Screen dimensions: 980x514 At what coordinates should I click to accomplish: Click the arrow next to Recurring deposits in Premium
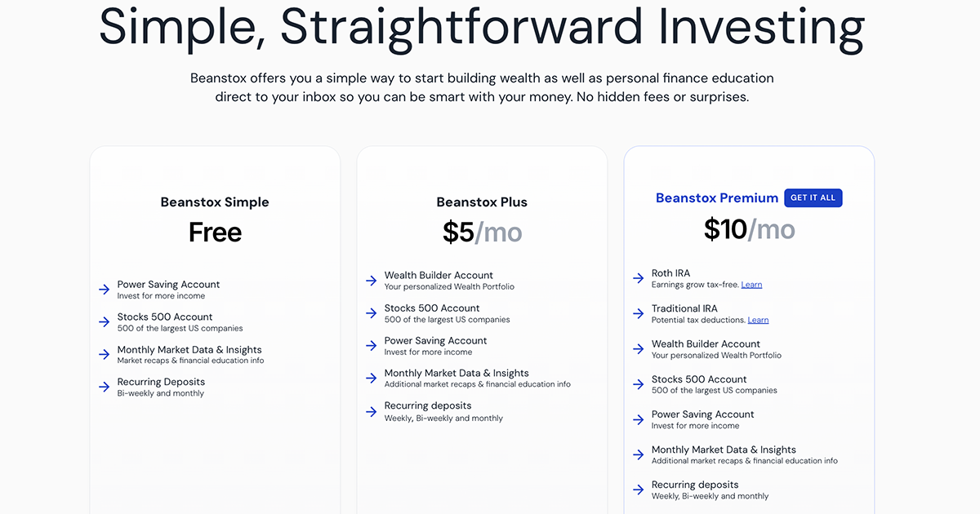click(638, 490)
